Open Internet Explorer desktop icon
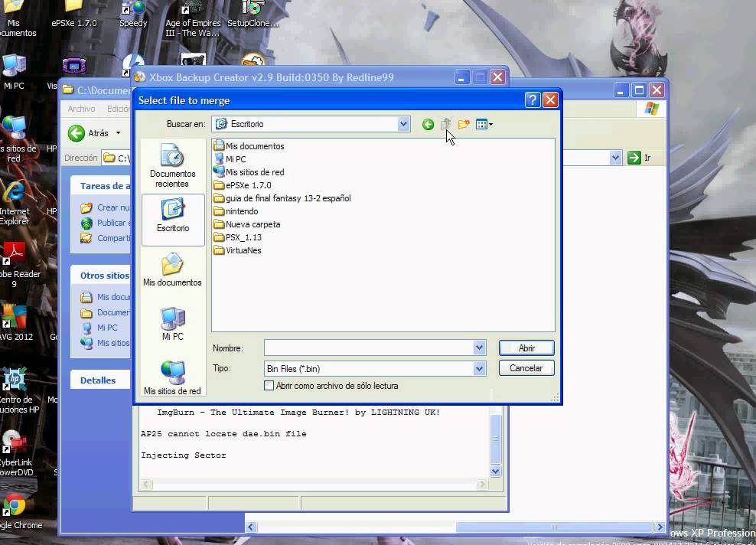 (x=15, y=204)
